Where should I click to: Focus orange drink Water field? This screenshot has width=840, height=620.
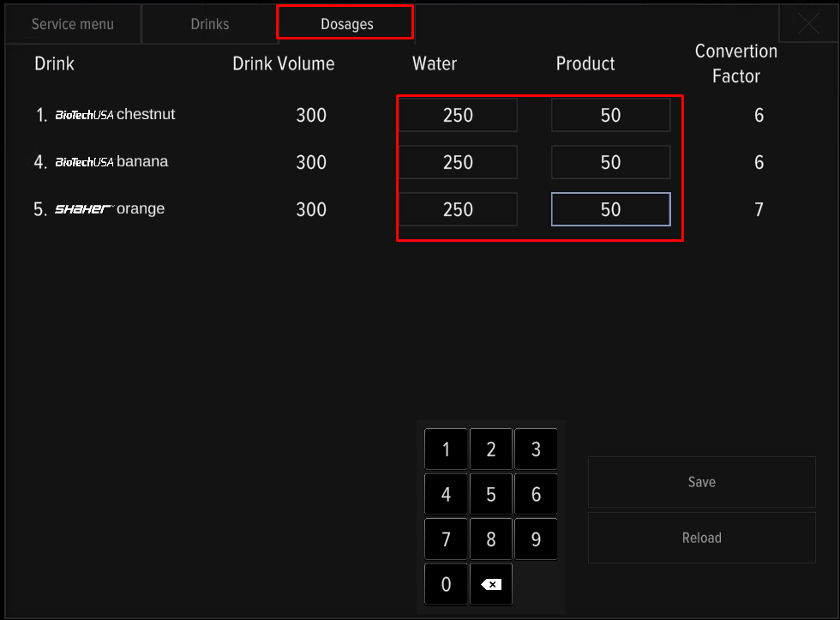click(x=458, y=209)
